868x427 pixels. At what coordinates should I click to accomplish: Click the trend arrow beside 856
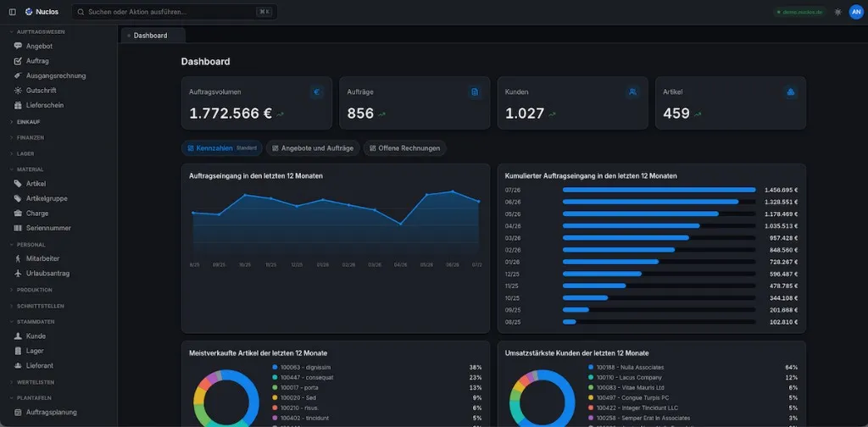click(x=382, y=114)
